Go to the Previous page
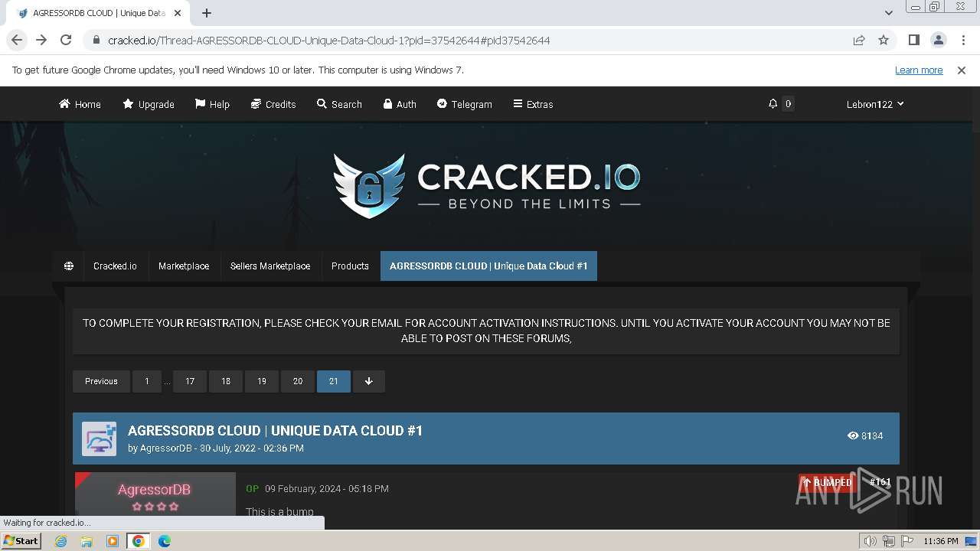Image resolution: width=980 pixels, height=551 pixels. pyautogui.click(x=101, y=381)
